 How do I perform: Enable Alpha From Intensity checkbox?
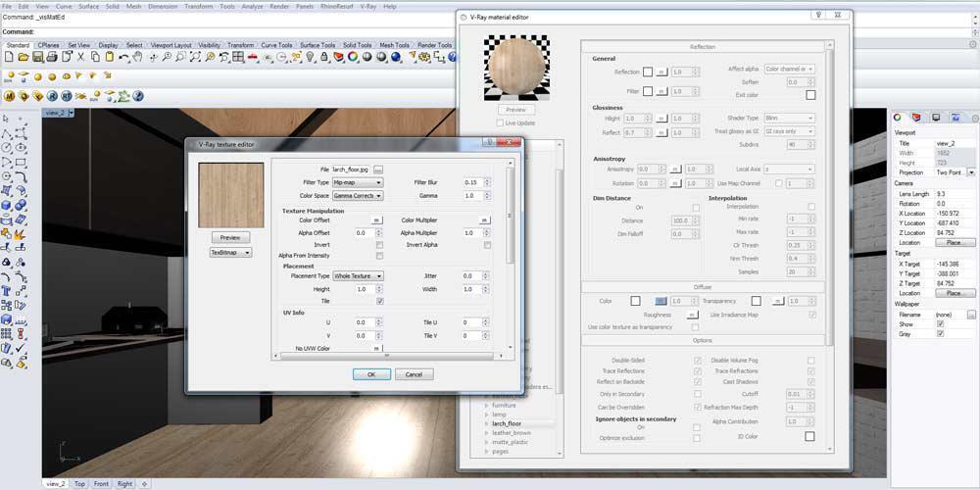379,256
